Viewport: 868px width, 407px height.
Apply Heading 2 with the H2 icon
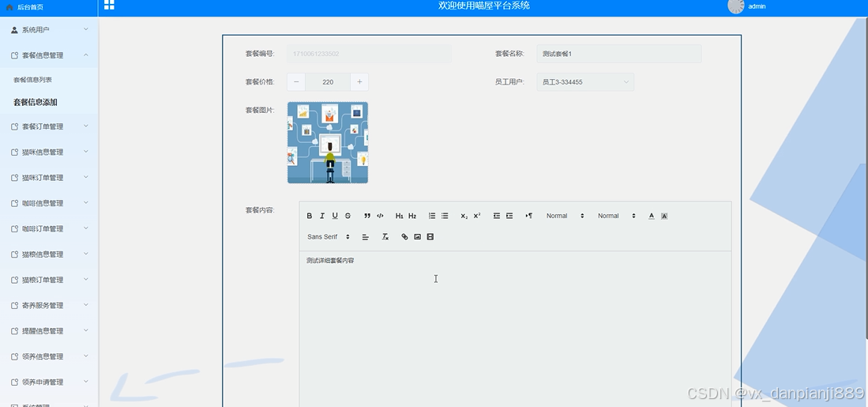[x=412, y=216]
